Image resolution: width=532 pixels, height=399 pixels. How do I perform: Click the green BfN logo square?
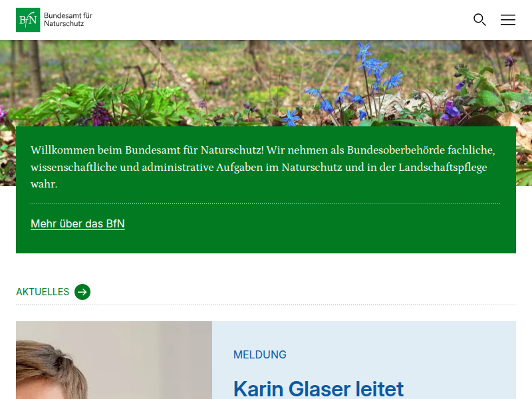[x=28, y=20]
